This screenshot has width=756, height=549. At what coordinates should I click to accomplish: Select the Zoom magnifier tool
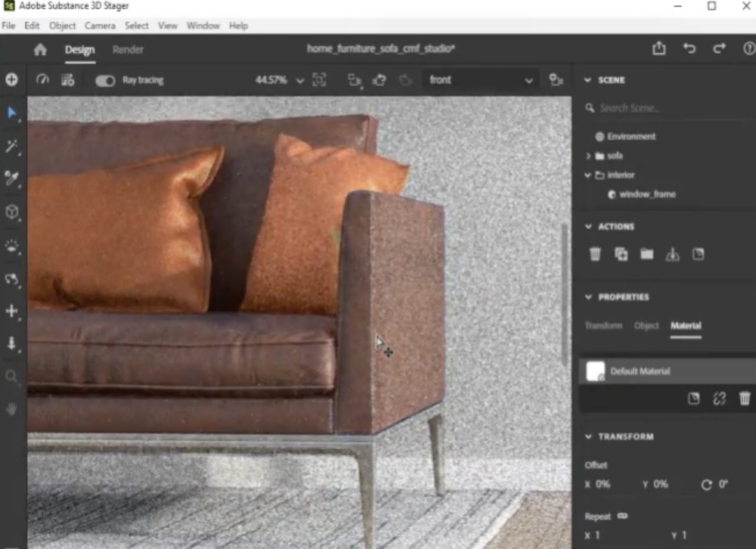point(11,377)
